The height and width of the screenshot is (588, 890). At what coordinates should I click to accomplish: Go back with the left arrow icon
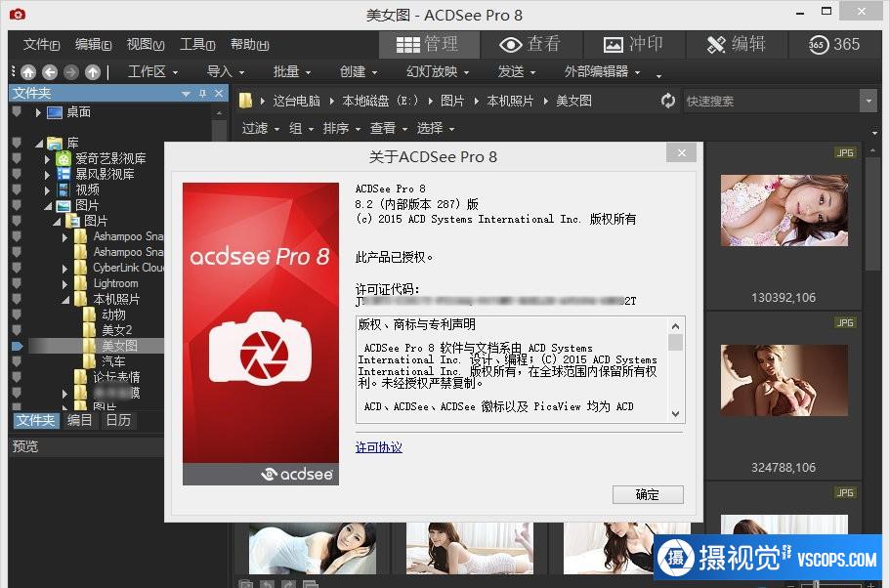(x=50, y=71)
